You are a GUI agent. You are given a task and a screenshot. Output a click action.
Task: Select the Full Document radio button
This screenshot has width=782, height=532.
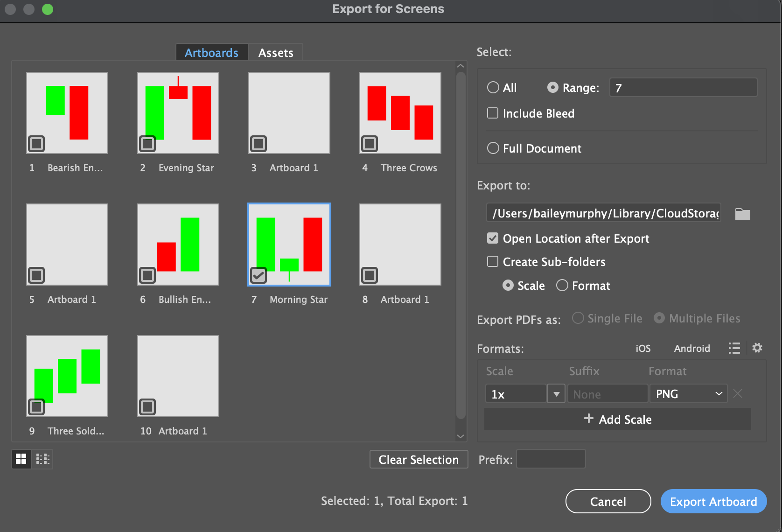click(x=493, y=148)
